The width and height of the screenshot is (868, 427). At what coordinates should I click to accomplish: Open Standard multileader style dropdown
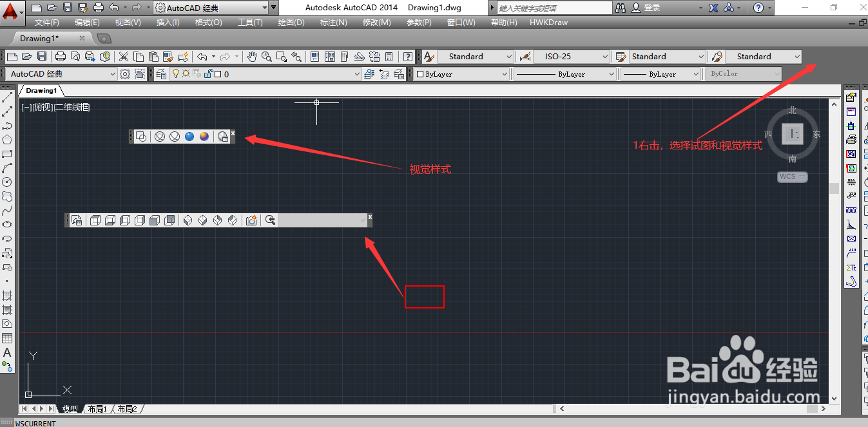pos(764,57)
